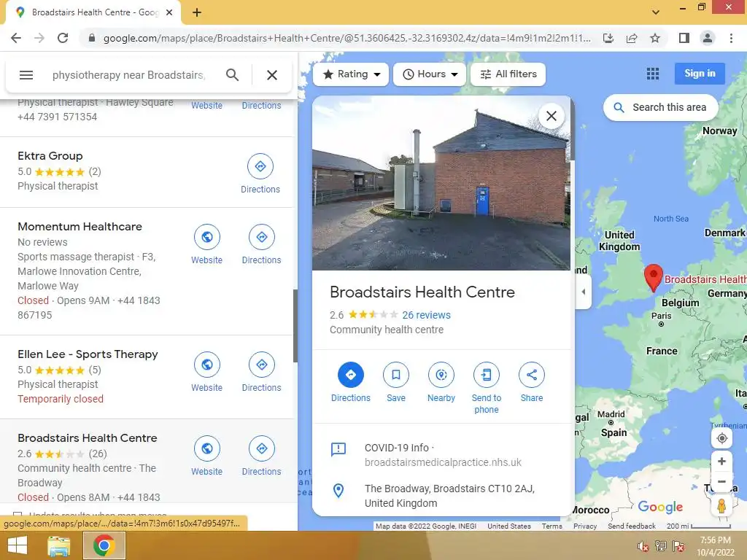747x560 pixels.
Task: Close the Broadstairs Health Centre card
Action: 551,116
